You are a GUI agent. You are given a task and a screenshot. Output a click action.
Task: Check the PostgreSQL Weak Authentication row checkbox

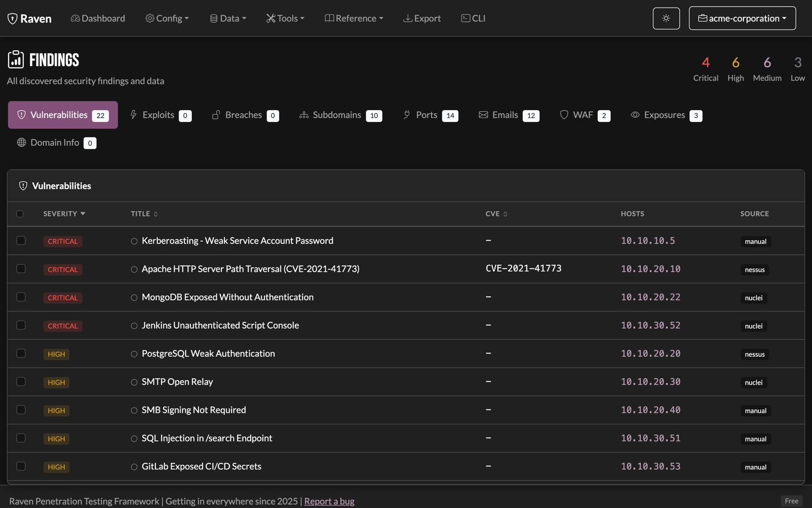tap(21, 353)
